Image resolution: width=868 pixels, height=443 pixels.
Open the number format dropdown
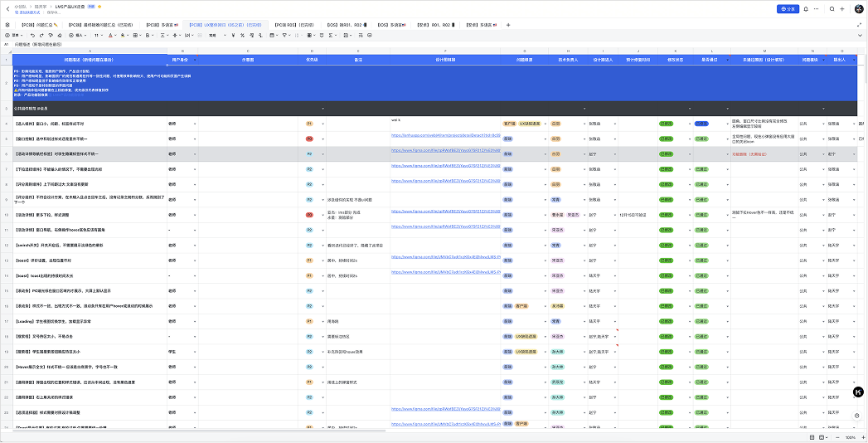point(216,35)
